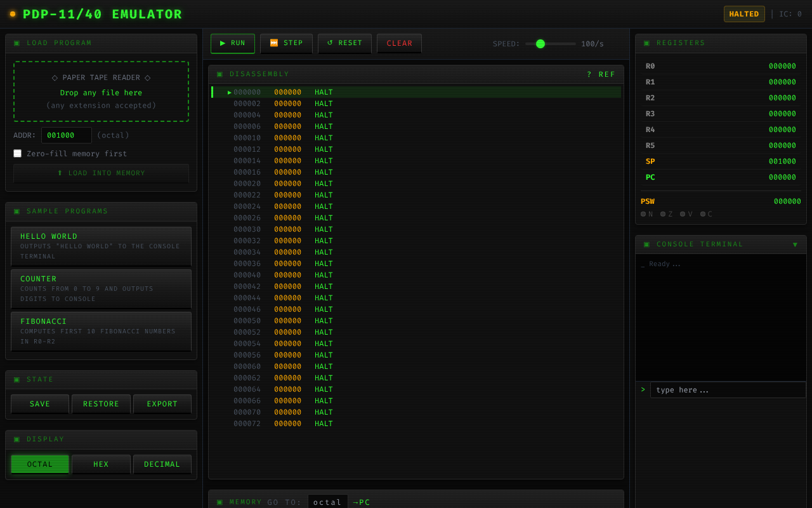Click Load Into Memory button
This screenshot has width=812, height=508.
[x=101, y=173]
